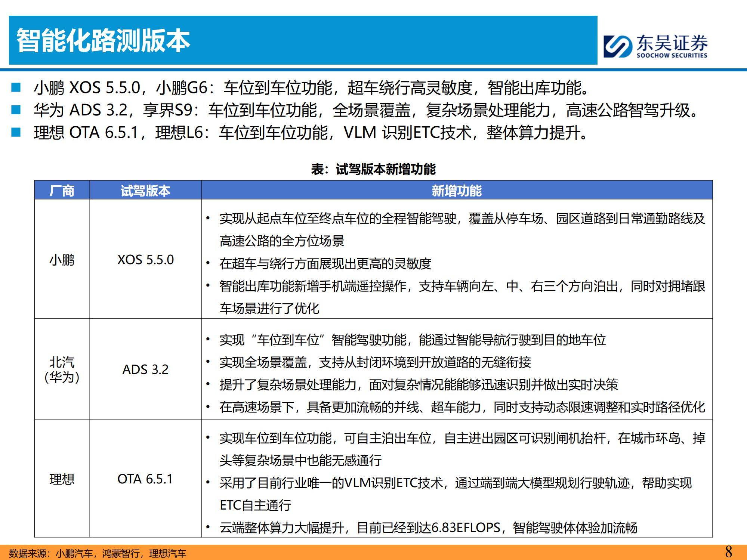Click the line starting 实现车位到车位功能，可自主泊出

(462, 438)
